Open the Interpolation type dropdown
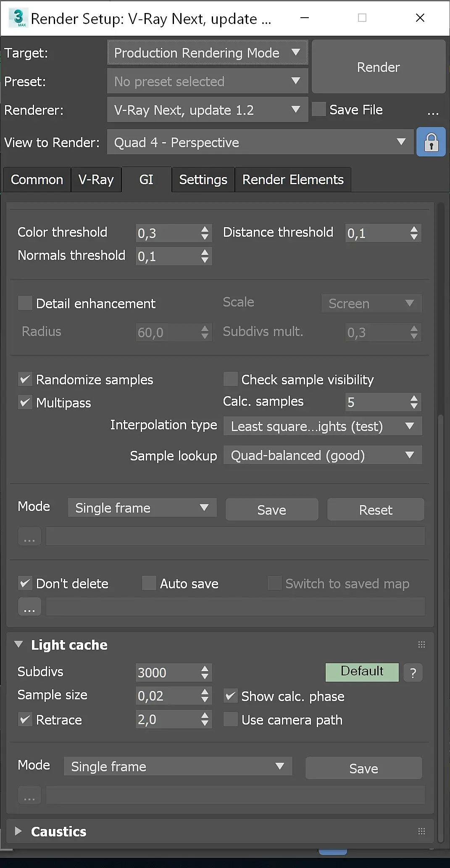450x868 pixels. 322,426
